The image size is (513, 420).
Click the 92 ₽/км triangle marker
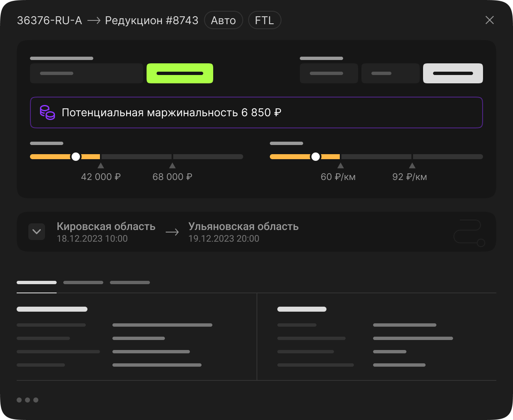point(412,166)
